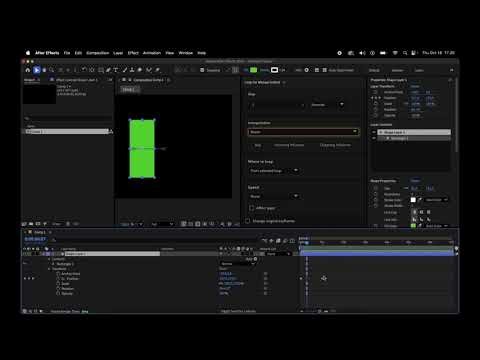Screen dimensions: 480x360
Task: Open the viewer resolution Full dropdown
Action: 162,224
